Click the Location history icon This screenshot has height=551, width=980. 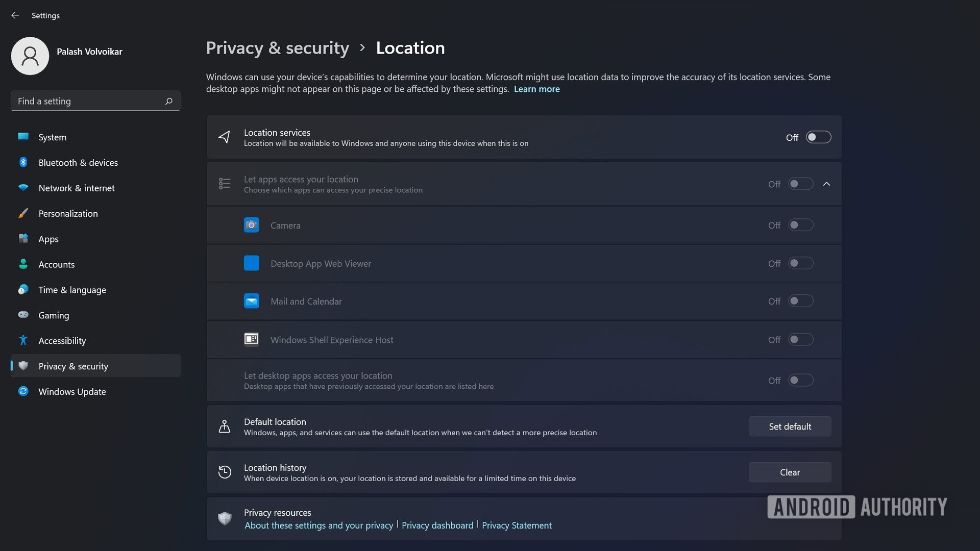(225, 471)
